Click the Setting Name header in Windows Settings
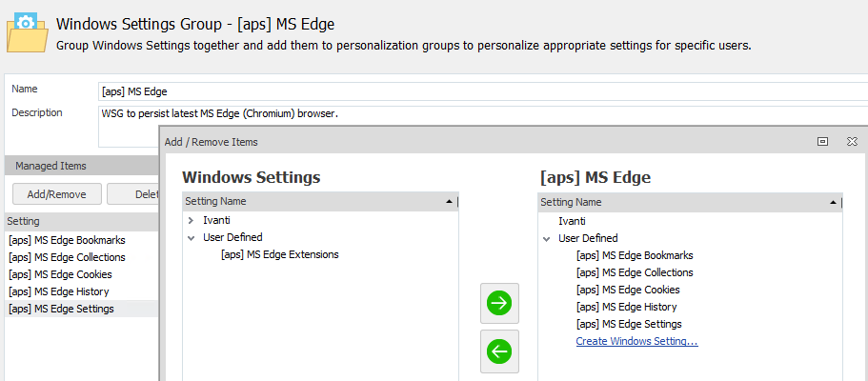 pyautogui.click(x=319, y=202)
